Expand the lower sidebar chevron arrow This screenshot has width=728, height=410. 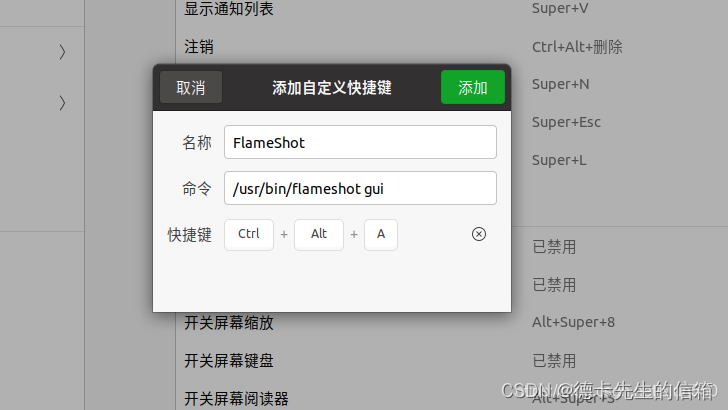(x=62, y=103)
